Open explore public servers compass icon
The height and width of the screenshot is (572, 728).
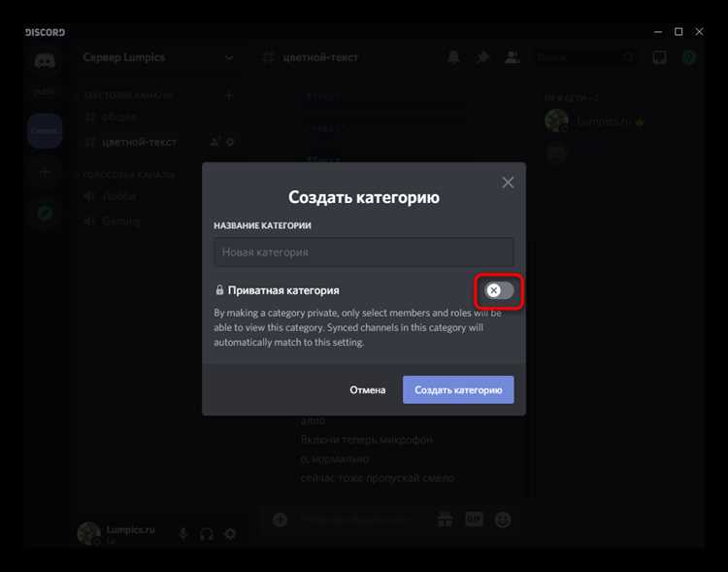45,214
